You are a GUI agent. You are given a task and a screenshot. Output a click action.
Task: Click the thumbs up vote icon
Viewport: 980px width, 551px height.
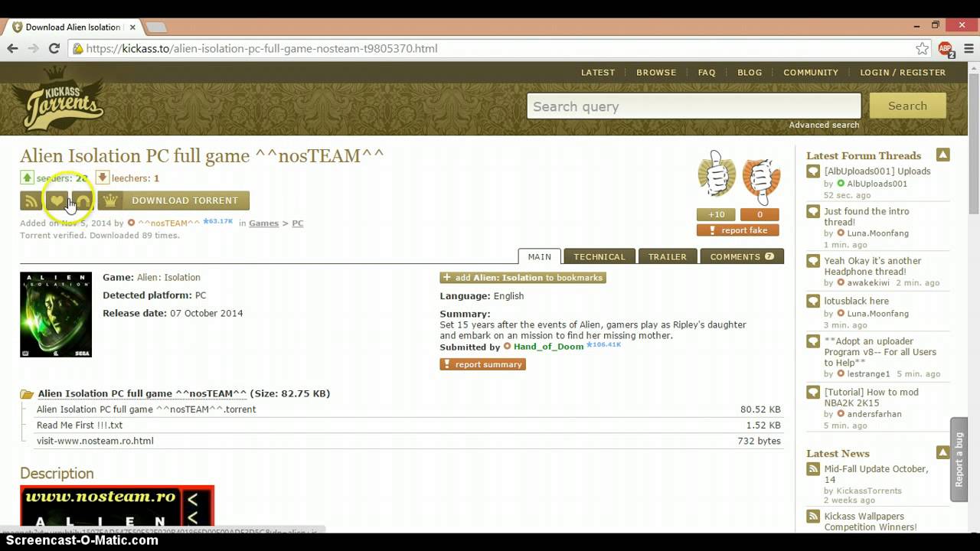(x=717, y=175)
